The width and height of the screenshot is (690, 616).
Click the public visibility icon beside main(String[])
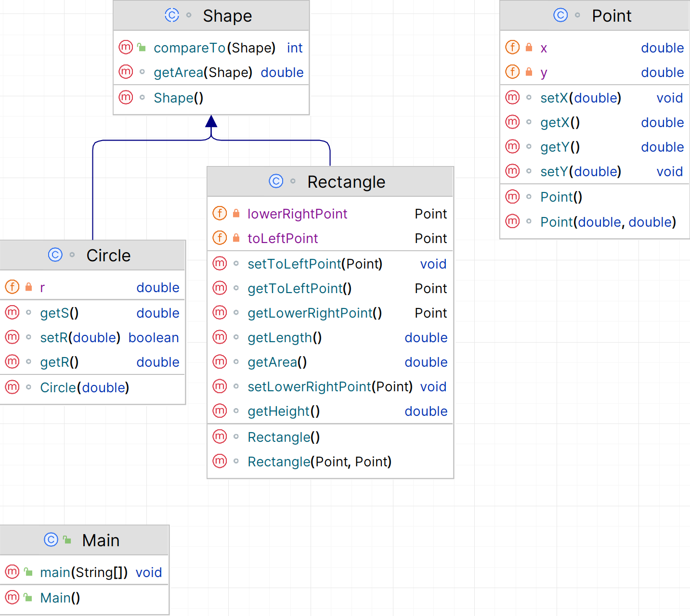[x=29, y=572]
